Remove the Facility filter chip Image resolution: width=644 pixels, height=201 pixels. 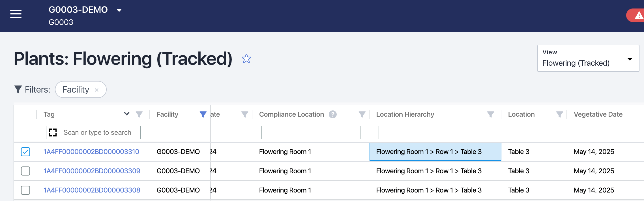click(96, 90)
